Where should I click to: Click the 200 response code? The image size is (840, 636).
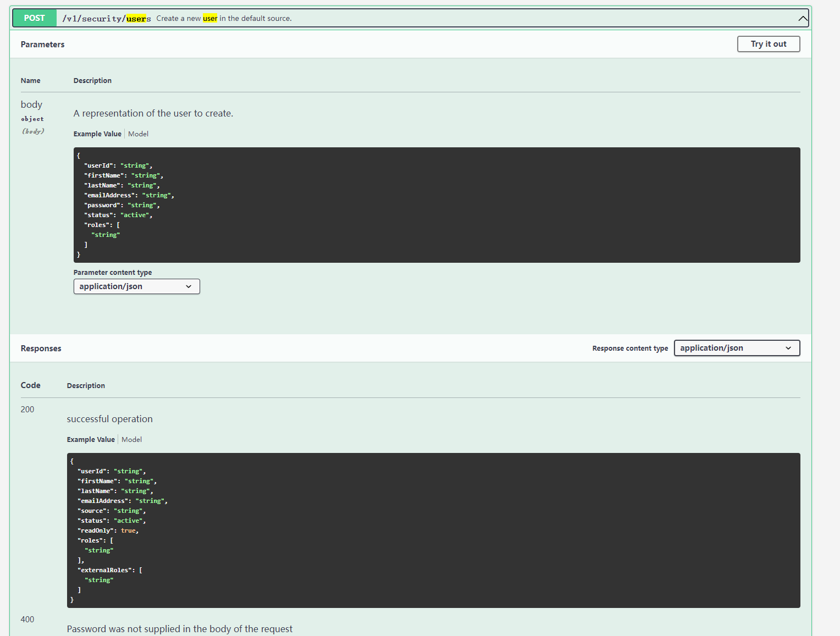(27, 410)
